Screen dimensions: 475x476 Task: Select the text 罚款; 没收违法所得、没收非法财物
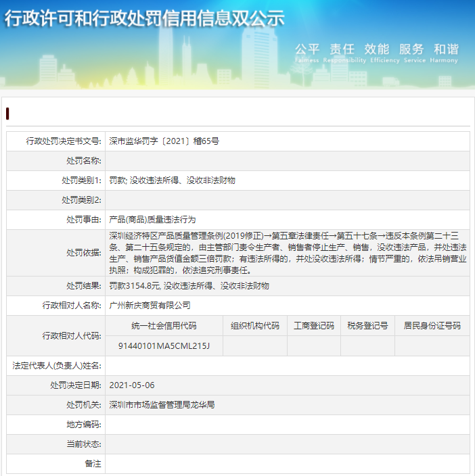[x=172, y=181]
